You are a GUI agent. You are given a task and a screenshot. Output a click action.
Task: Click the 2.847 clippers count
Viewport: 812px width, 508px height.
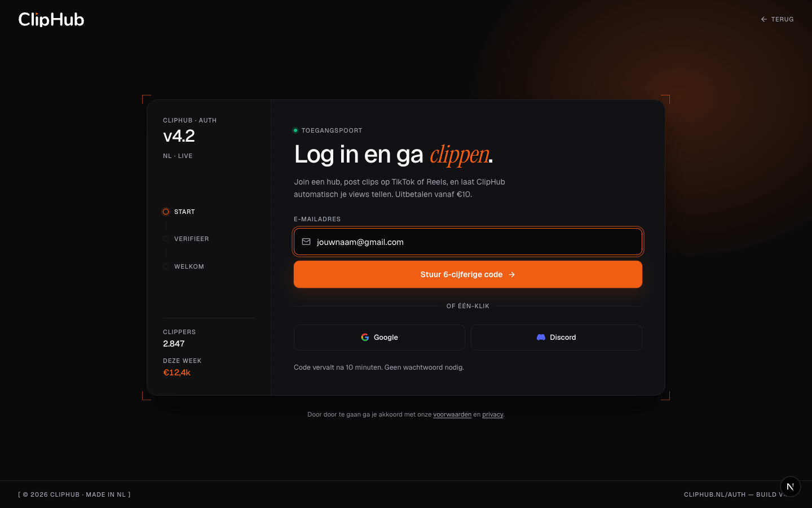coord(174,344)
